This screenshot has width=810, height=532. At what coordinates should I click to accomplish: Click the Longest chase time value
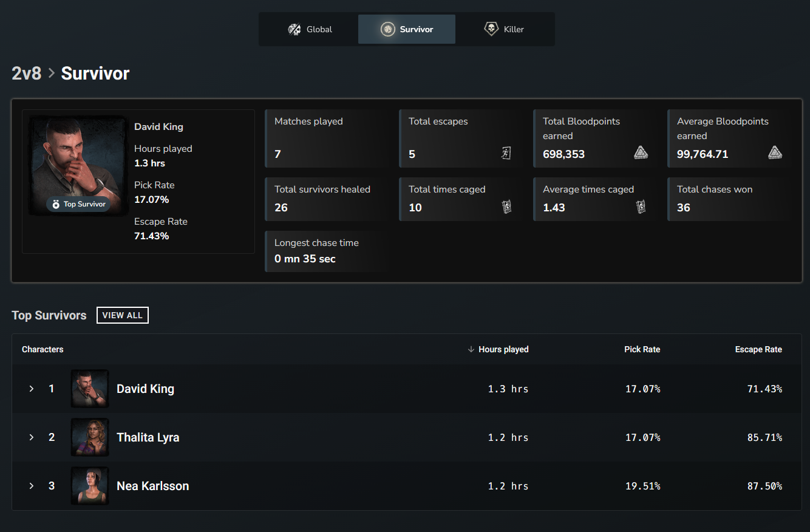click(305, 259)
